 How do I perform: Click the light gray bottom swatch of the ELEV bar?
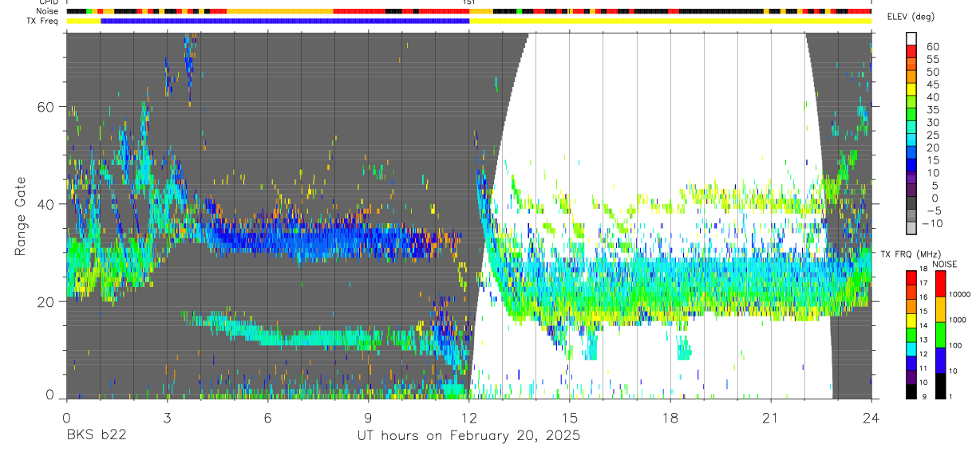pos(911,228)
